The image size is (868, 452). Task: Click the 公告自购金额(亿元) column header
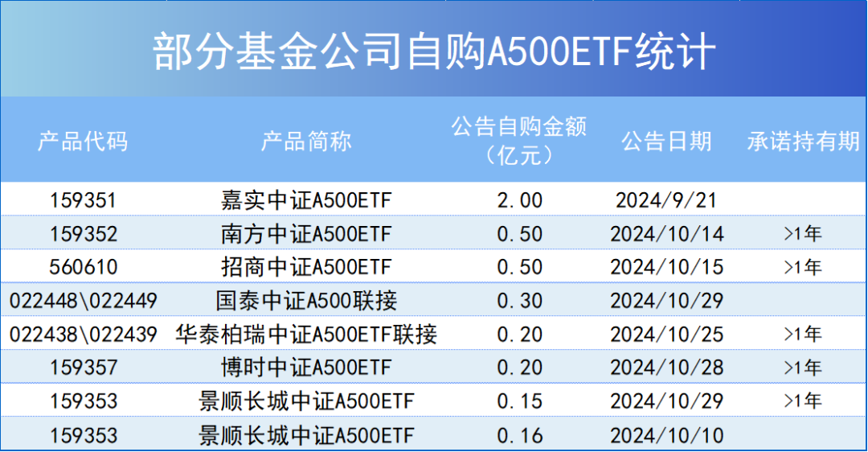tap(518, 141)
